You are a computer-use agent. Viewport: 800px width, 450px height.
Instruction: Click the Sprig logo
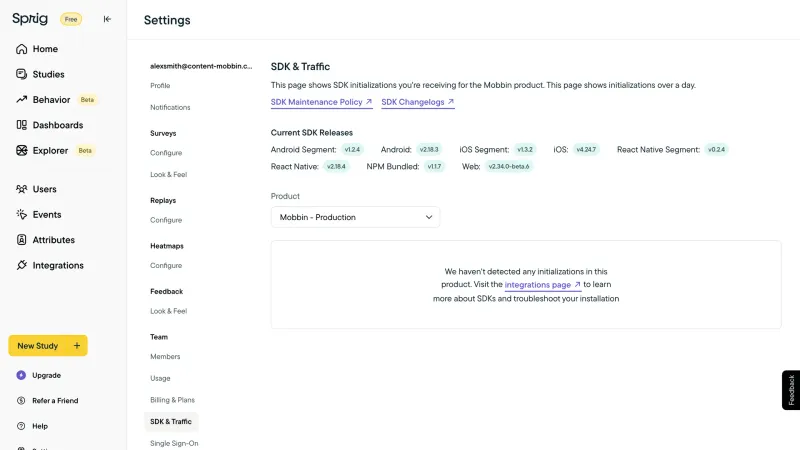30,19
